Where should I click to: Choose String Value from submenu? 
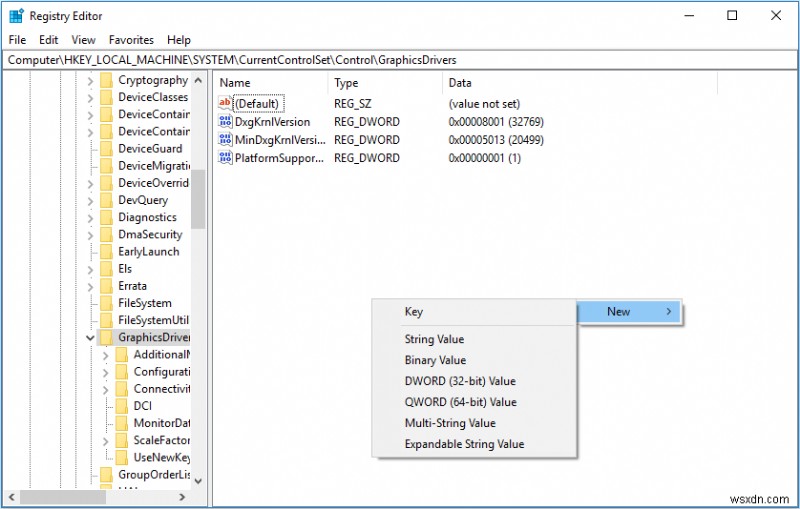coord(474,339)
